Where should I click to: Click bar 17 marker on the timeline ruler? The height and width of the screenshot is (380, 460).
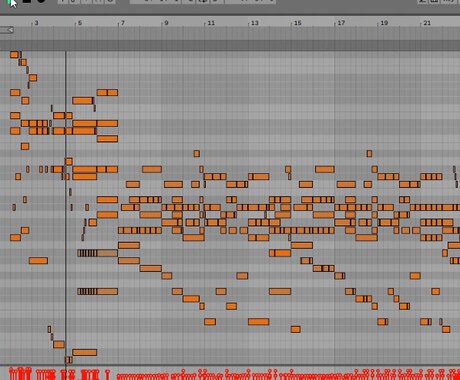tap(341, 23)
